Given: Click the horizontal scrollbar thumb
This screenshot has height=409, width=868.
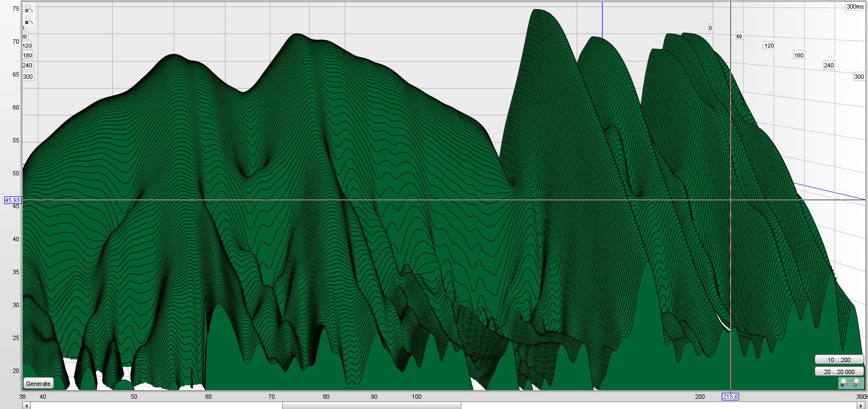Looking at the screenshot, I should pyautogui.click(x=371, y=405).
